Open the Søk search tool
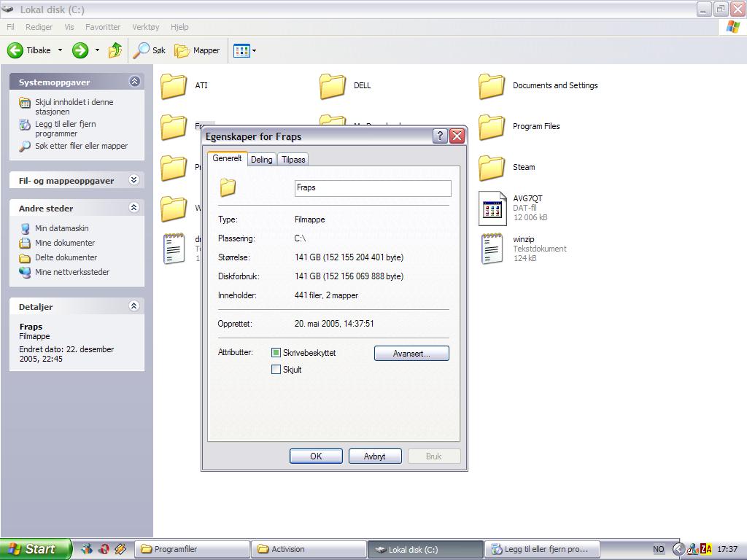 point(149,50)
